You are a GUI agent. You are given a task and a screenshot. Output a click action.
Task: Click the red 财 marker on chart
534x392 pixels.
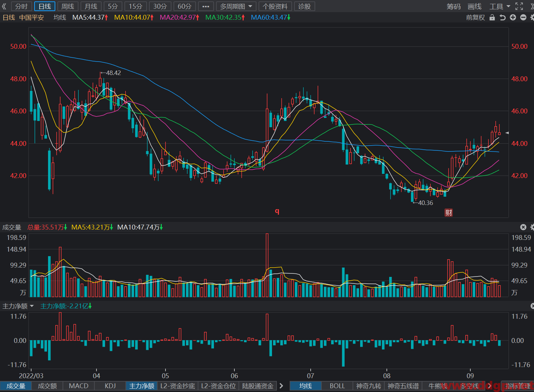449,213
